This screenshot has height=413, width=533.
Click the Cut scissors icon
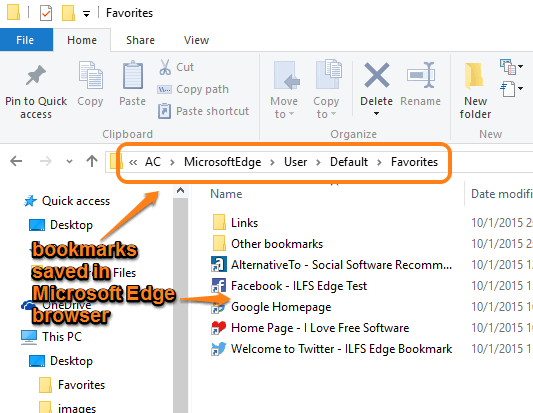(x=165, y=67)
